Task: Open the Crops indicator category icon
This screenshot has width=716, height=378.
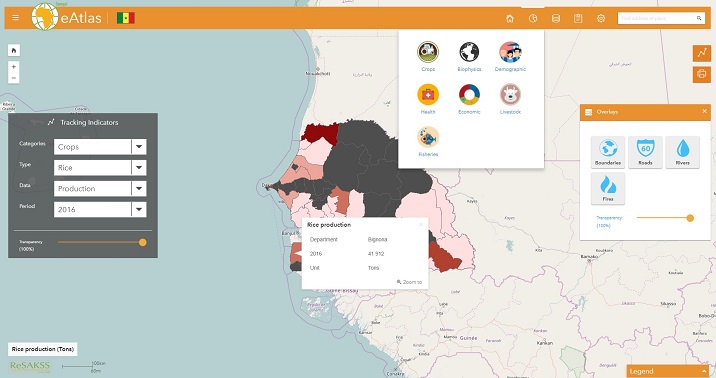Action: click(428, 52)
